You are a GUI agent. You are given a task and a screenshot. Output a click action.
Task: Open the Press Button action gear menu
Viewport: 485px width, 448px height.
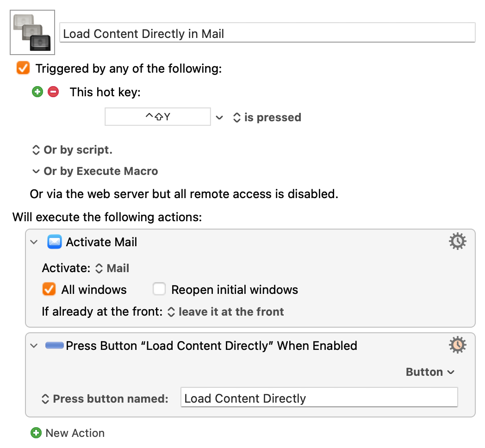458,345
